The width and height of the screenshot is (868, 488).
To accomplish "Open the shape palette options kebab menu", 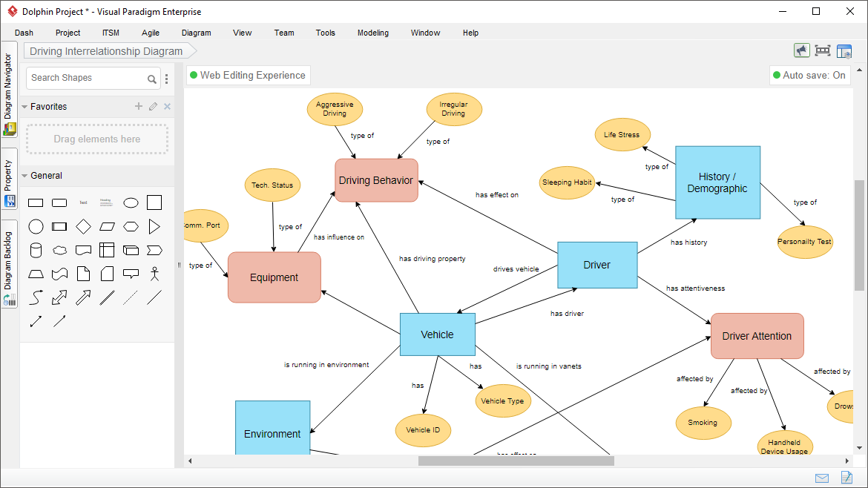I will [167, 79].
